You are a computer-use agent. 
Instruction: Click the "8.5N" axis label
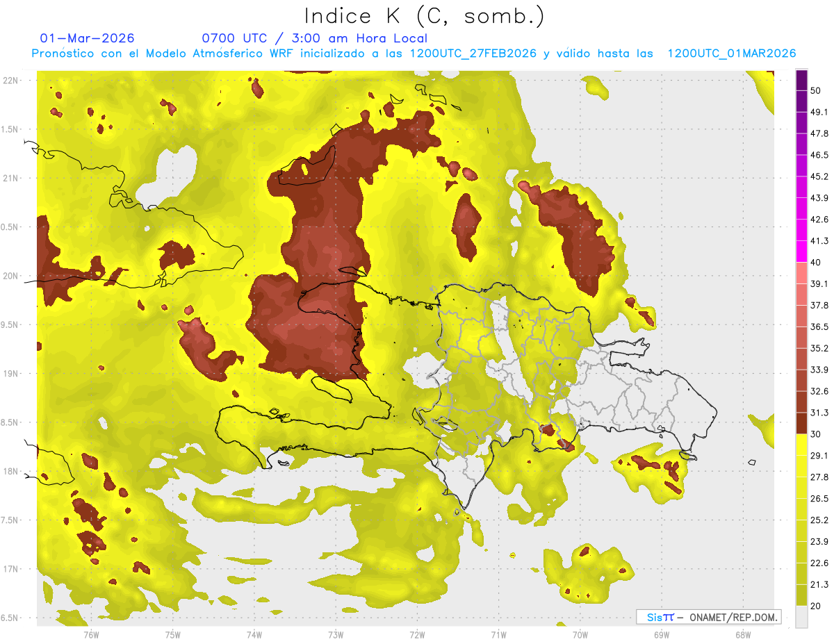point(10,422)
